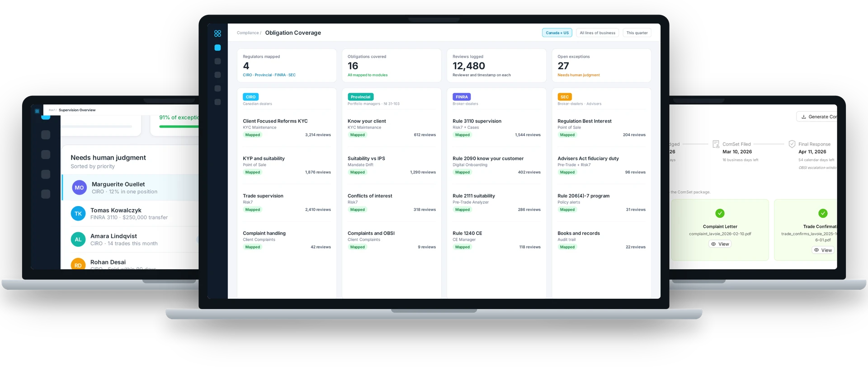Viewport: 868px width, 367px height.
Task: Open Tomas Kowalczyk's TK avatar
Action: coord(78,214)
